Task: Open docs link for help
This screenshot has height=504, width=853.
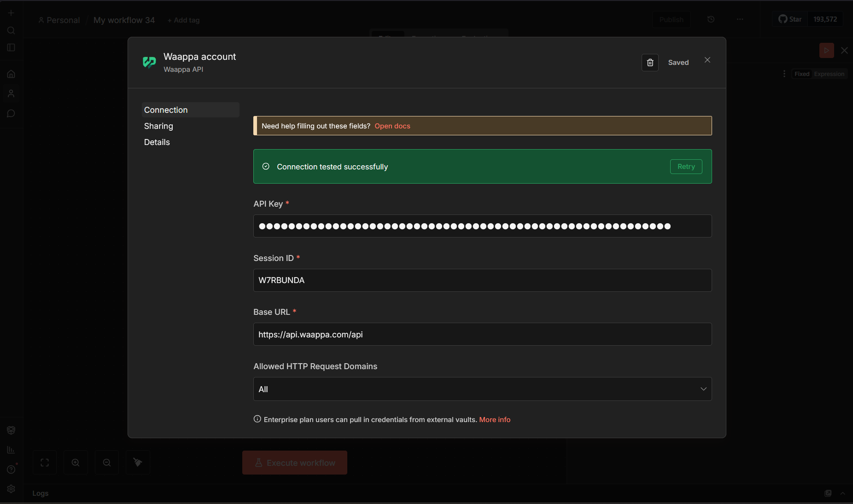Action: 392,126
